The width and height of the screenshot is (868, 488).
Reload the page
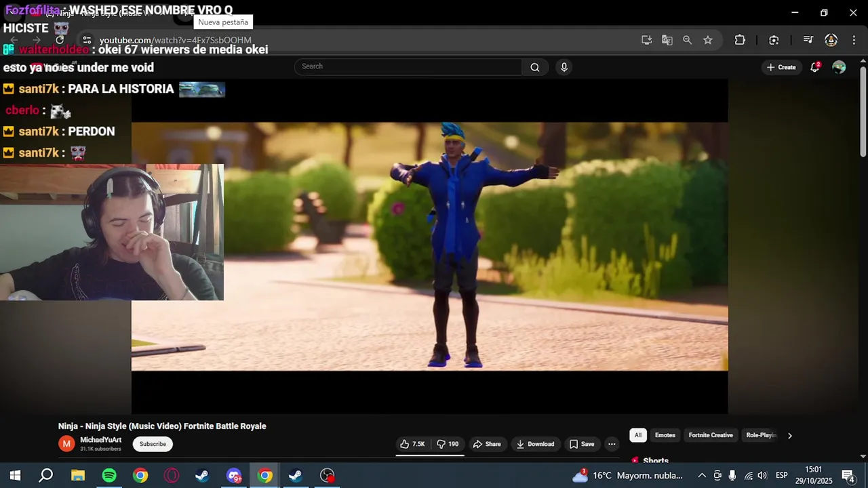tap(60, 40)
